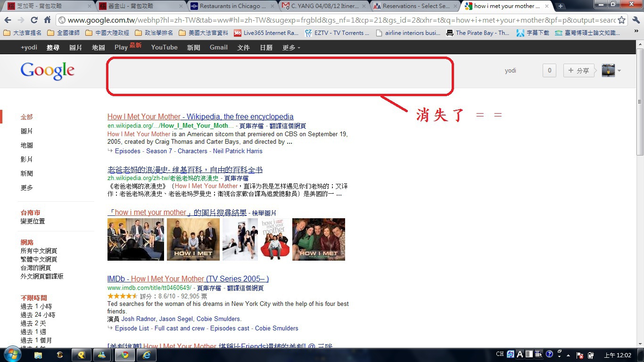Bookmark this page with the star icon

pos(621,20)
